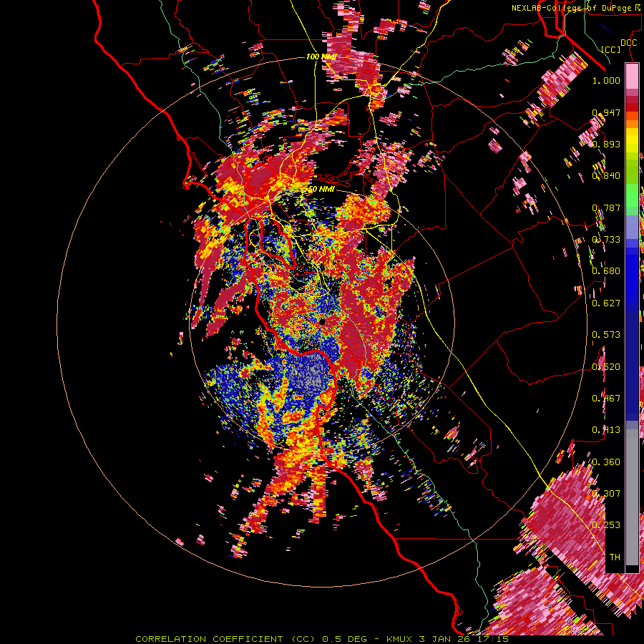Click the 100 NMI range ring label
The image size is (644, 644).
tap(321, 57)
